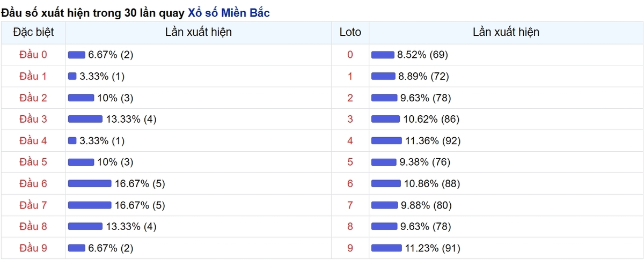Click the Đầu 6 row label
Image resolution: width=644 pixels, height=260 pixels.
33,183
